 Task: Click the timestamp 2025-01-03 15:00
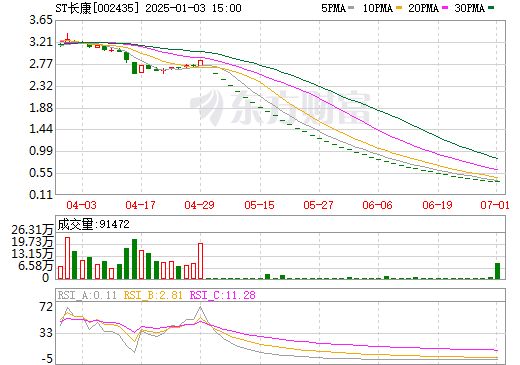coord(193,8)
